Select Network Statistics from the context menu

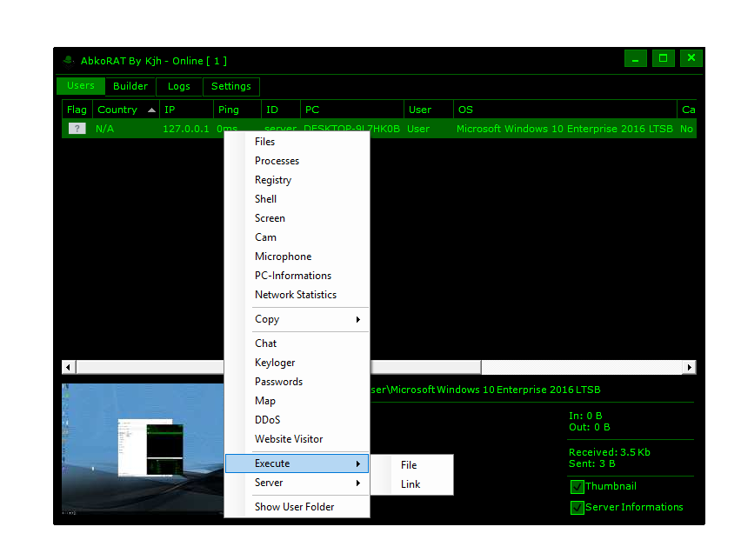(296, 295)
